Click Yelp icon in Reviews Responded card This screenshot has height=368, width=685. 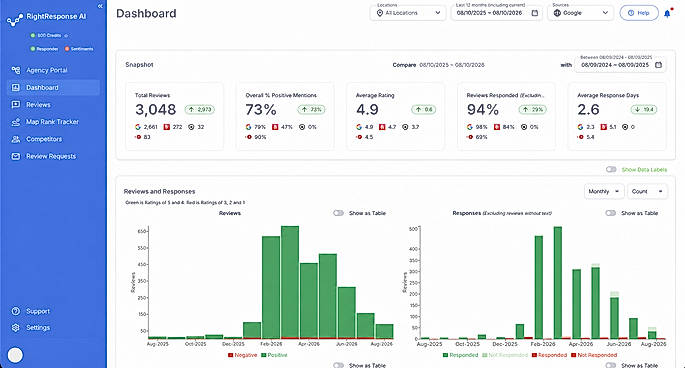497,127
